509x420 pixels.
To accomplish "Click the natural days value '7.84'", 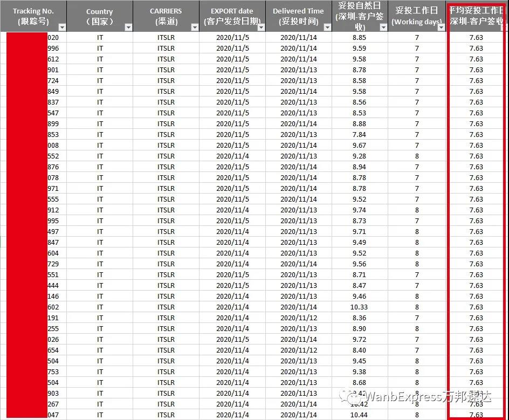I will point(359,134).
